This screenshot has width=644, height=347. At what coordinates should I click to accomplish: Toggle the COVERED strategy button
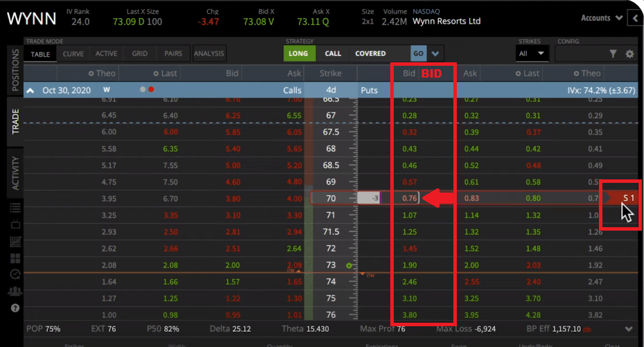pos(370,53)
